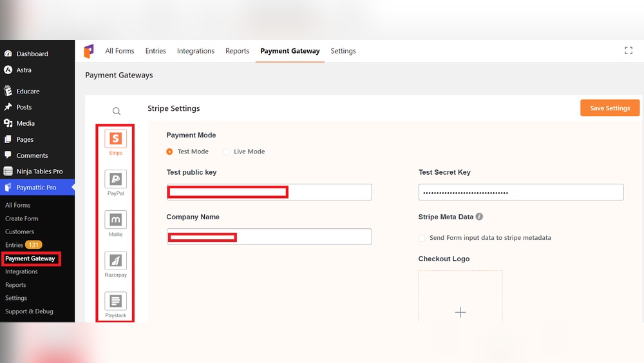Screen dimensions: 644x363
Task: Open the All Forms tab
Action: point(120,51)
